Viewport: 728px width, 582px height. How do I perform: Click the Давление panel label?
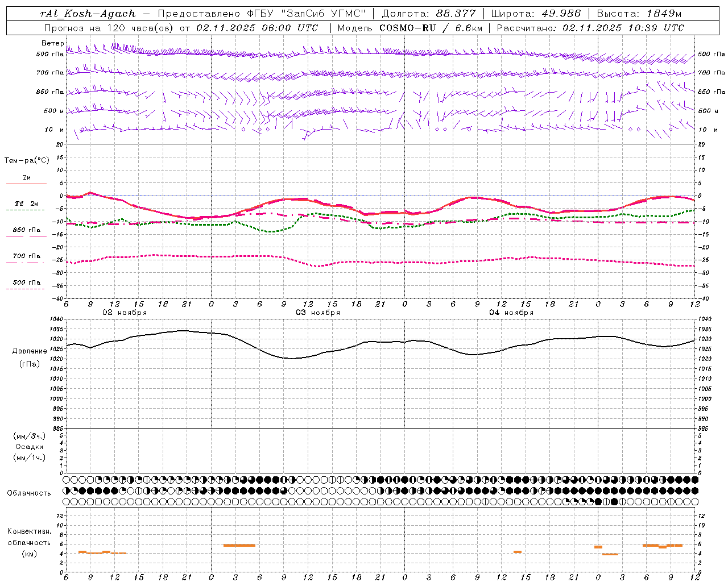pos(30,351)
